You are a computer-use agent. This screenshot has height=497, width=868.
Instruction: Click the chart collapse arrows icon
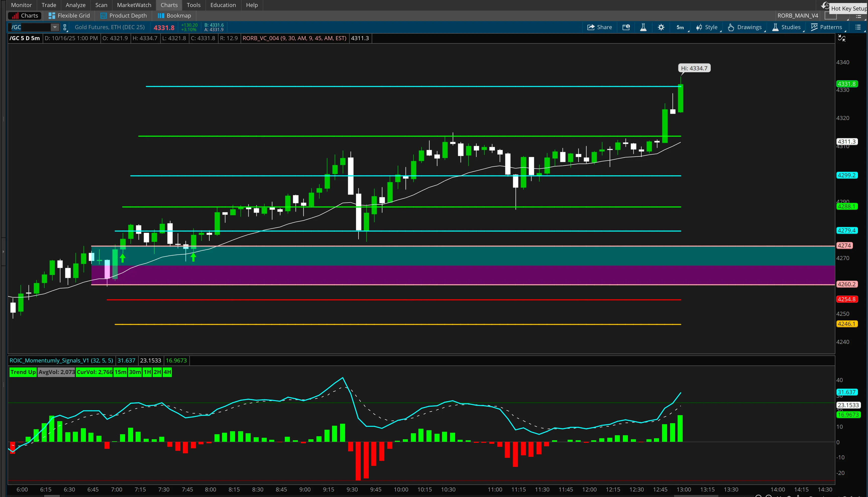coord(842,39)
